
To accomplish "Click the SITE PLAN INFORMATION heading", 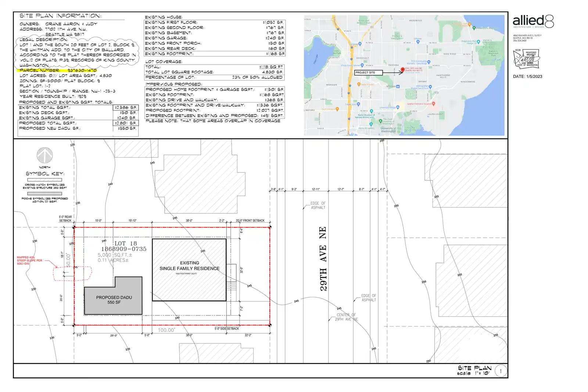I will coord(60,16).
